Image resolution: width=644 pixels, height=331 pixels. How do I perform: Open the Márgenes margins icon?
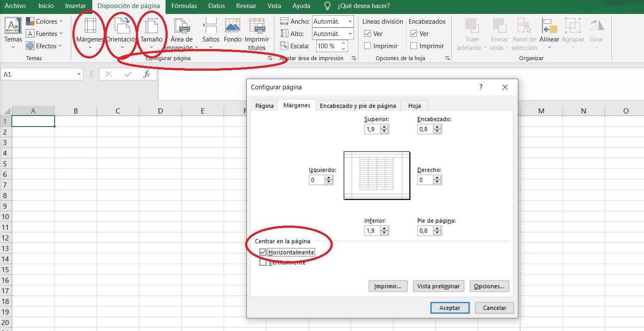pyautogui.click(x=90, y=26)
